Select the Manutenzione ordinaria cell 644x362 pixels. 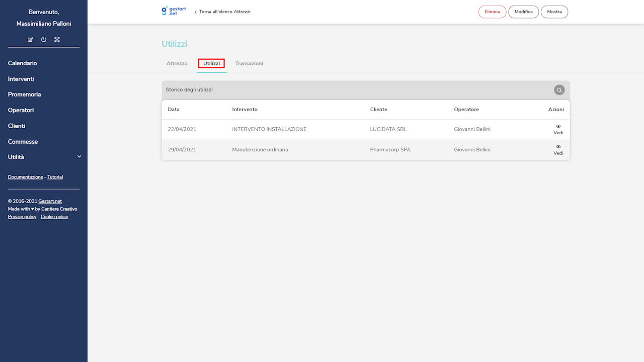[260, 150]
